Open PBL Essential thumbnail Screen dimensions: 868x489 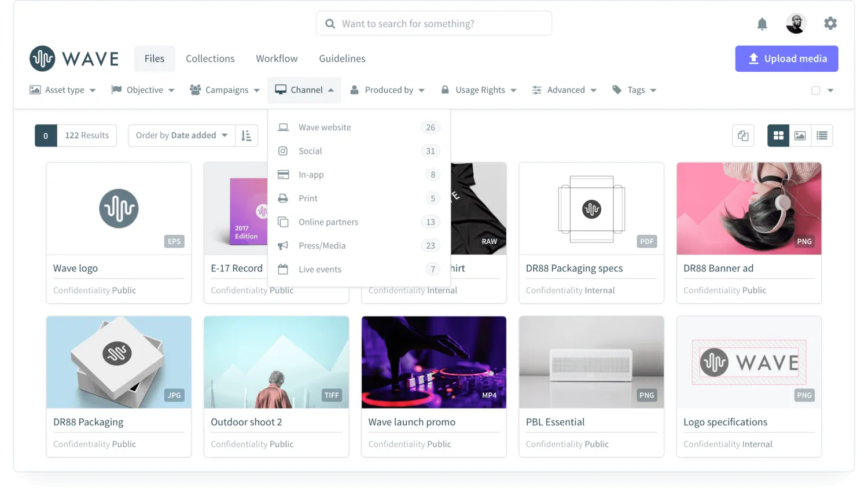591,362
